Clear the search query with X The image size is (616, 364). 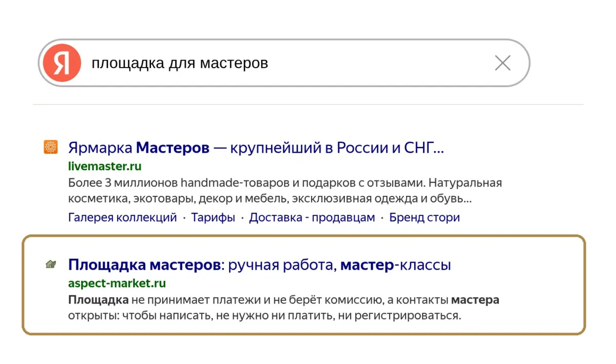503,63
